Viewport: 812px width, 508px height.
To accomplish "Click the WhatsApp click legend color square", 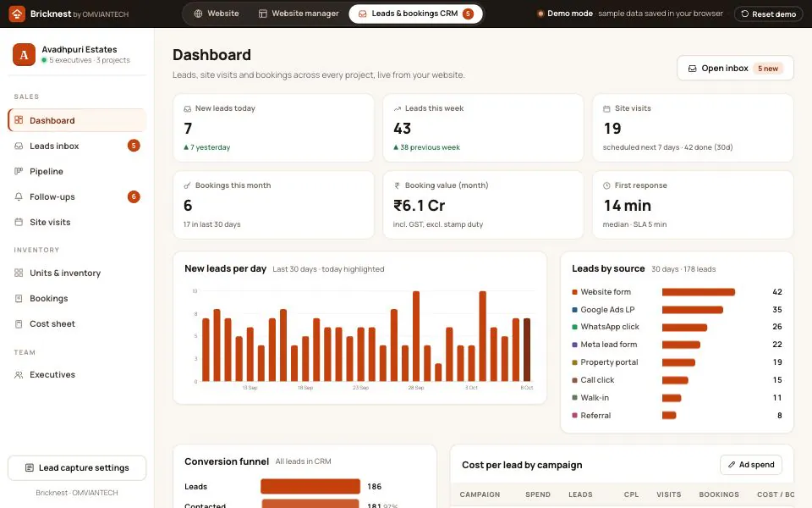I will pyautogui.click(x=574, y=327).
